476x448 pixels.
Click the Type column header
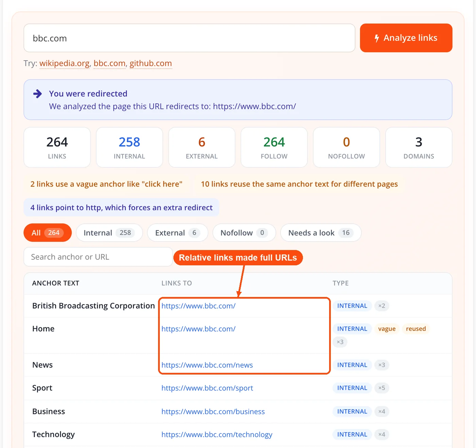[341, 283]
